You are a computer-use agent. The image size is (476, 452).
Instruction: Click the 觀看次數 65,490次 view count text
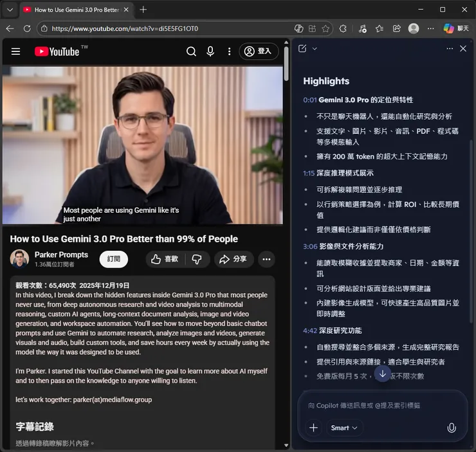(x=46, y=285)
